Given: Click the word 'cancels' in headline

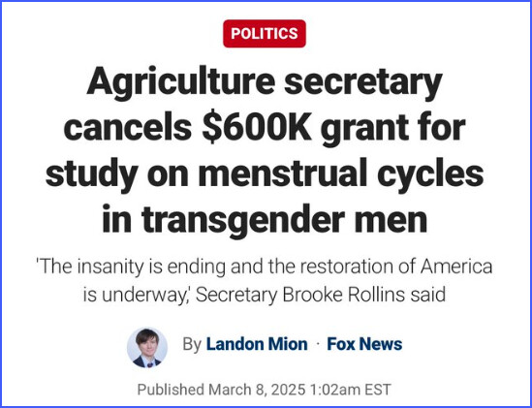Looking at the screenshot, I should click(128, 128).
